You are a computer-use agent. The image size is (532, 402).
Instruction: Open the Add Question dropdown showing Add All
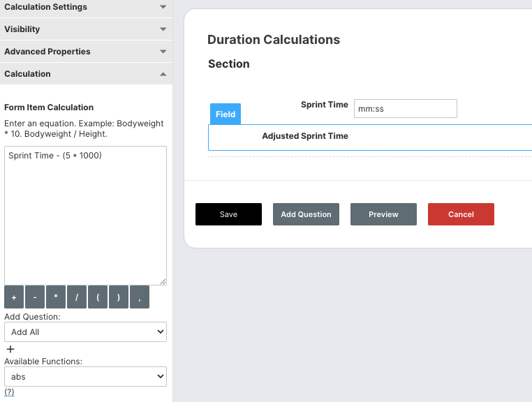(x=85, y=332)
